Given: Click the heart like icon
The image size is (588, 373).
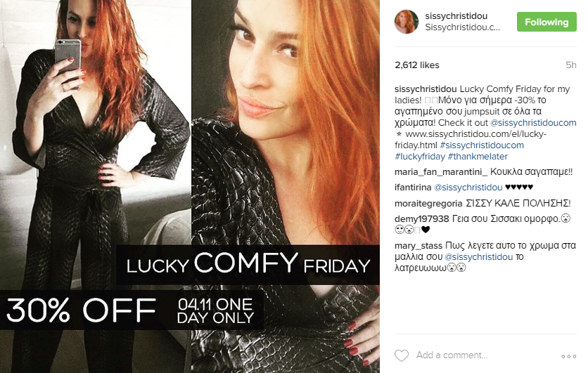Looking at the screenshot, I should point(401,355).
